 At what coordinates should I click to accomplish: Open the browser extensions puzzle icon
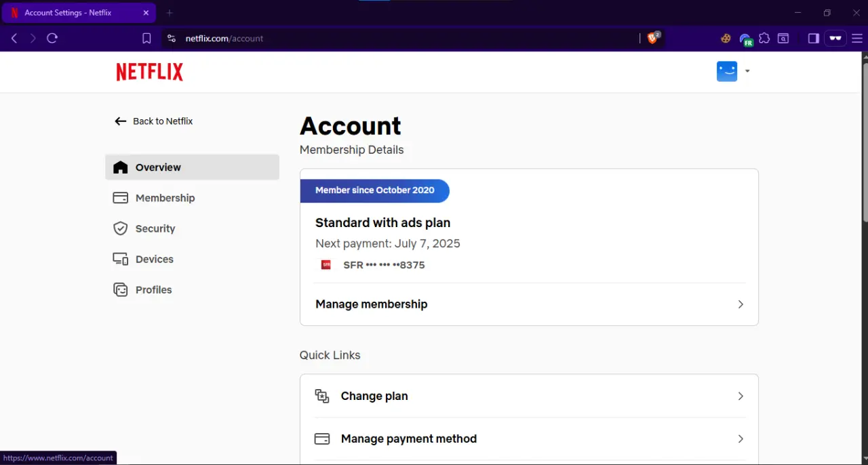pos(764,39)
